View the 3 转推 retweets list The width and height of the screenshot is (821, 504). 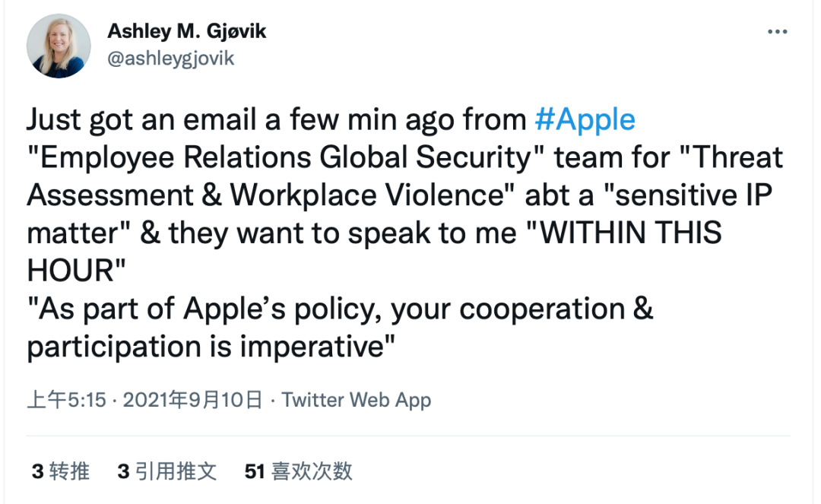(61, 471)
